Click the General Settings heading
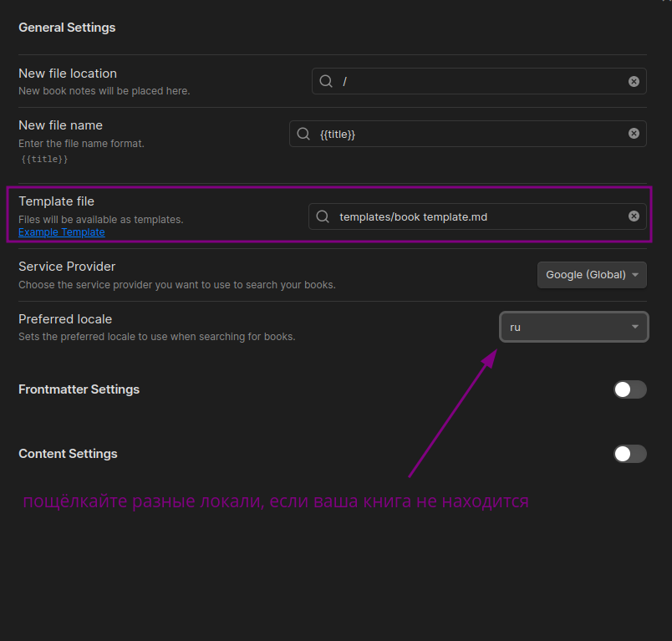This screenshot has width=672, height=641. coord(67,28)
